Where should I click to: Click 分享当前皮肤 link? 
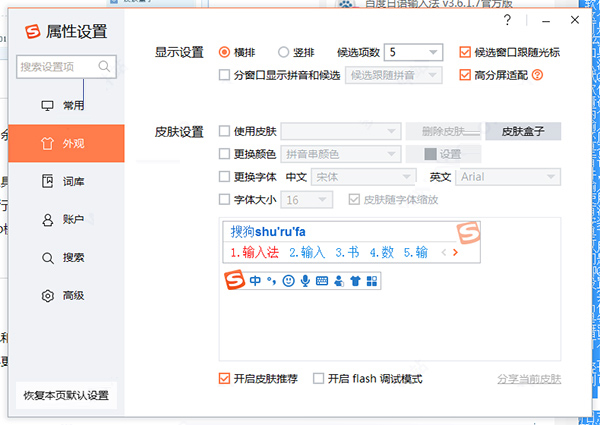[529, 379]
